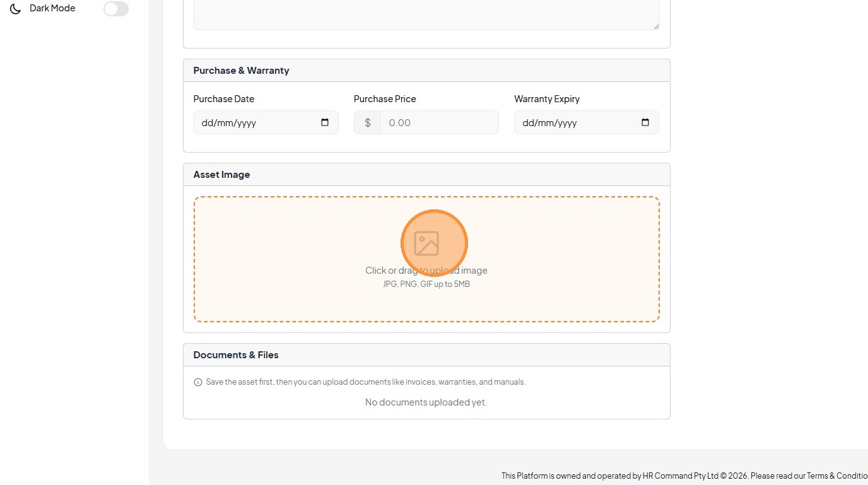This screenshot has height=485, width=868.
Task: Focus the Warranty Expiry dd/mm/yyyy field
Action: pos(574,122)
